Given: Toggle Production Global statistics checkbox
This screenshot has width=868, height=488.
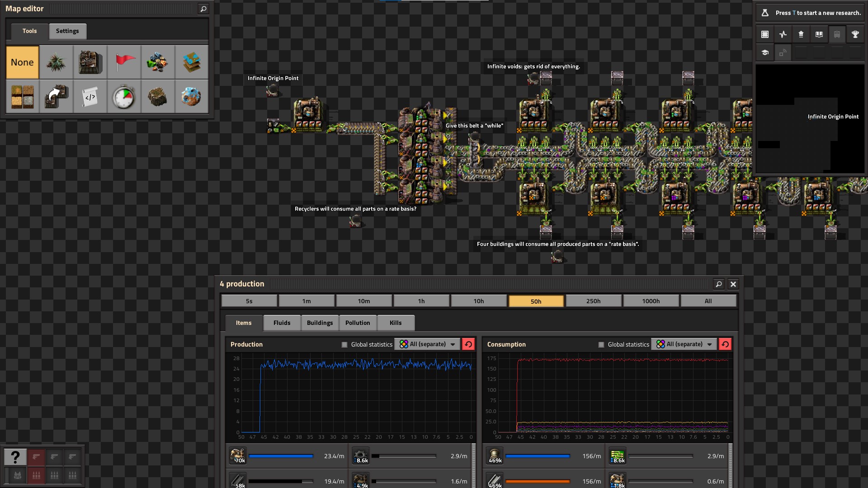Looking at the screenshot, I should click(x=344, y=344).
